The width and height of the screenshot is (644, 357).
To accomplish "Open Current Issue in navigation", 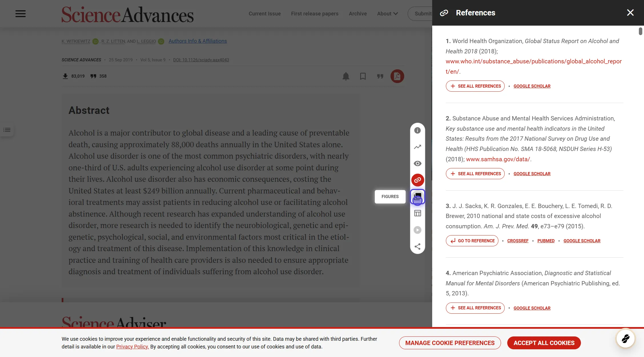I will coord(265,14).
